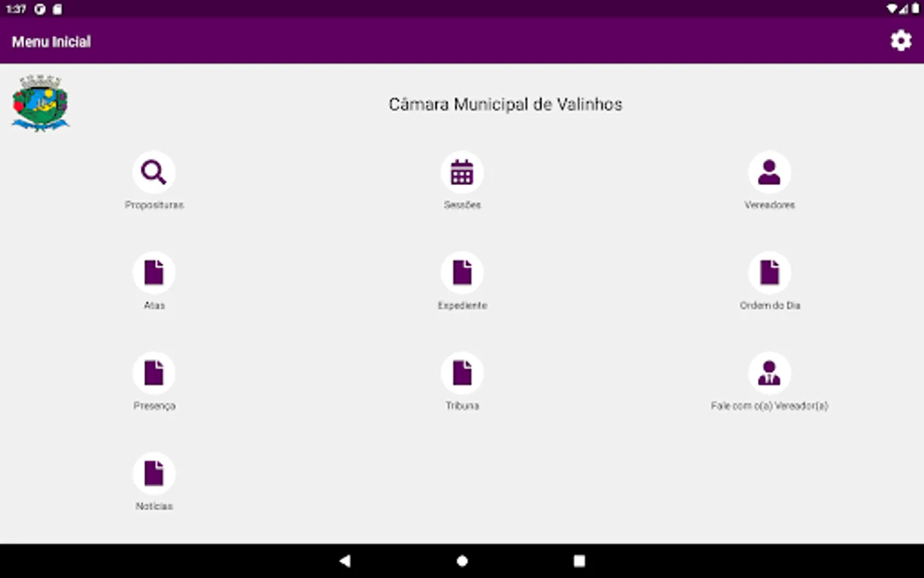Tap the Android recent apps square button
The height and width of the screenshot is (578, 924).
point(579,561)
